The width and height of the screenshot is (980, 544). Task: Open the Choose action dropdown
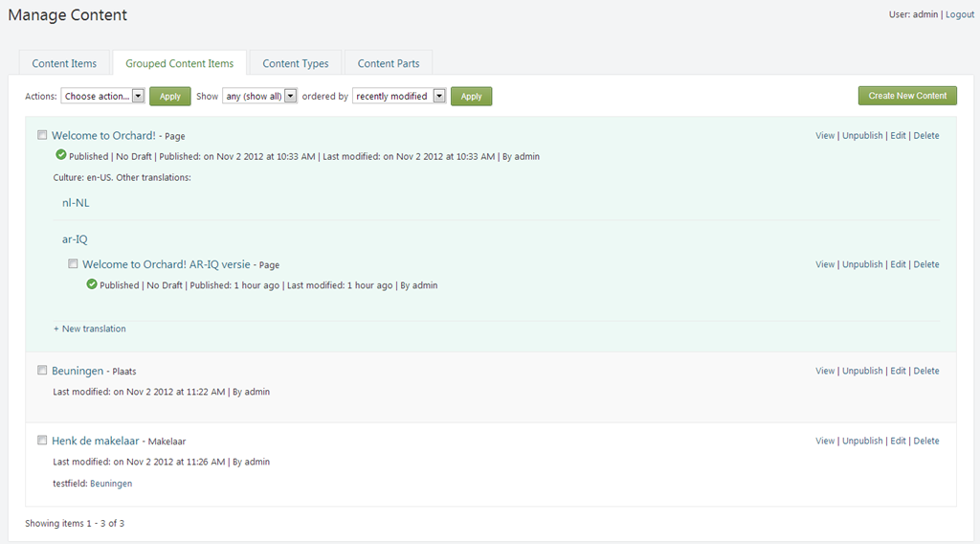(102, 97)
